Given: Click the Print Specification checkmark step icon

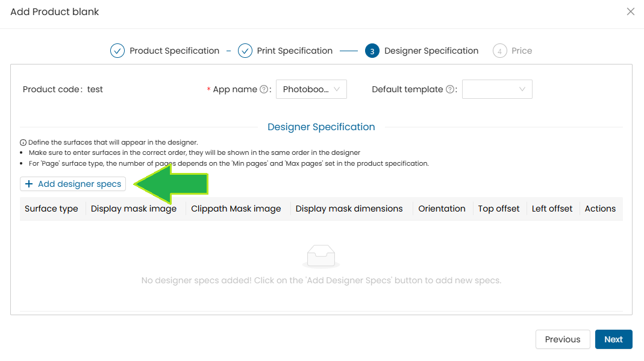Looking at the screenshot, I should (245, 51).
